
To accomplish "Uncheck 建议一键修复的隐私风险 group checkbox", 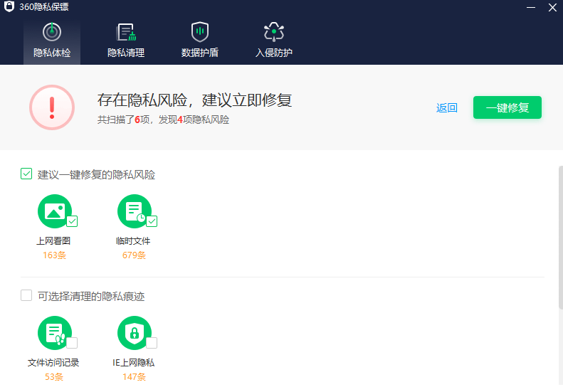I will click(x=26, y=174).
